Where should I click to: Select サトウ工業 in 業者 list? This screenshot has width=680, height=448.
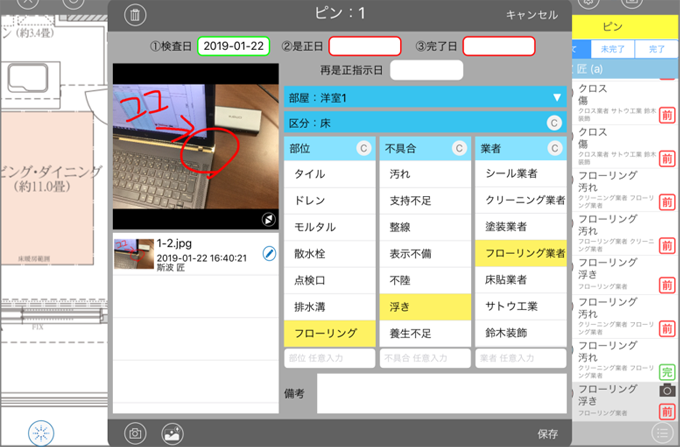coord(521,307)
